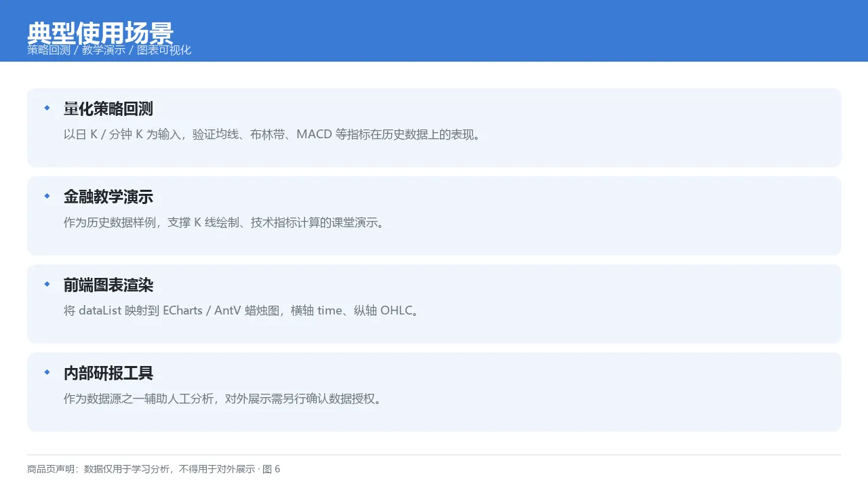
Task: Click the diamond bullet beside 前端图表渲染
Action: [x=47, y=284]
